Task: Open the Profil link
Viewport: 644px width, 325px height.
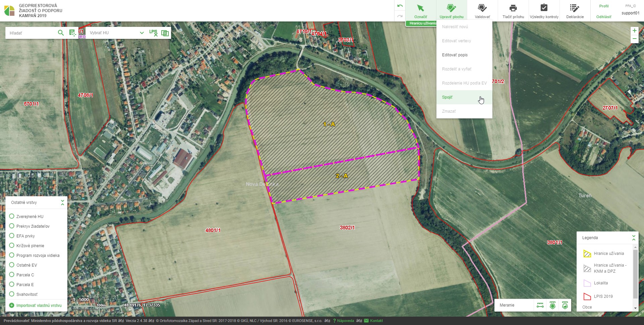Action: pos(604,6)
